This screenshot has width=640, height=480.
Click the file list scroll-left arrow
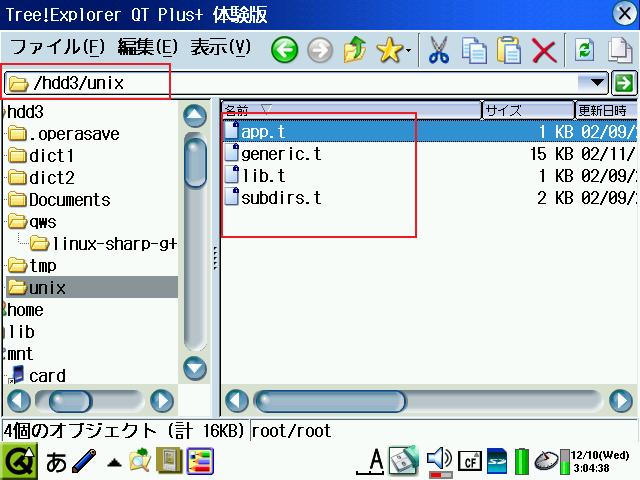click(237, 401)
